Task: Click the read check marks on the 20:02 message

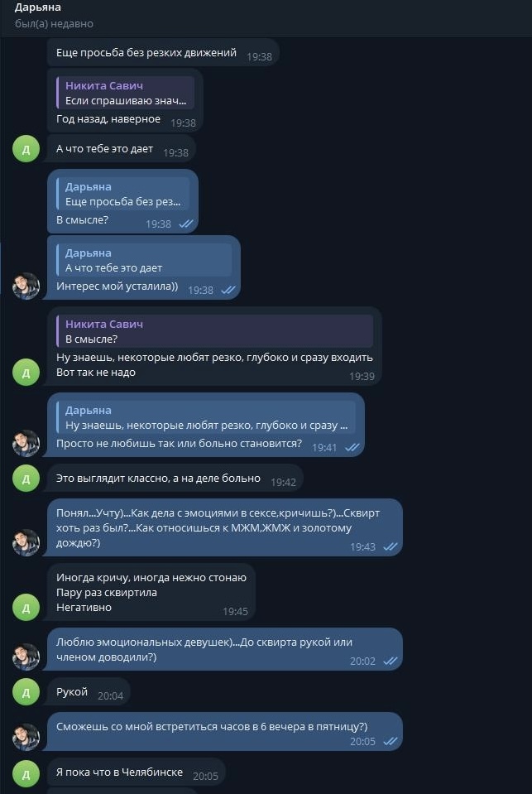Action: 391,661
